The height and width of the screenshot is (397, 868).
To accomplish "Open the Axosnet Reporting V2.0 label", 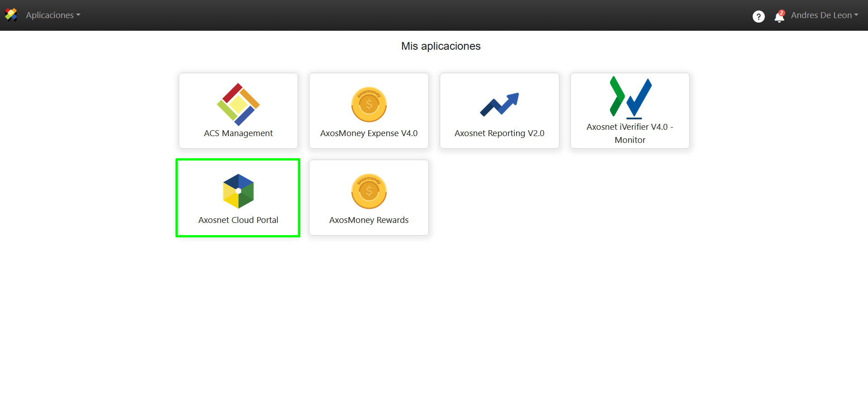I will [x=499, y=133].
